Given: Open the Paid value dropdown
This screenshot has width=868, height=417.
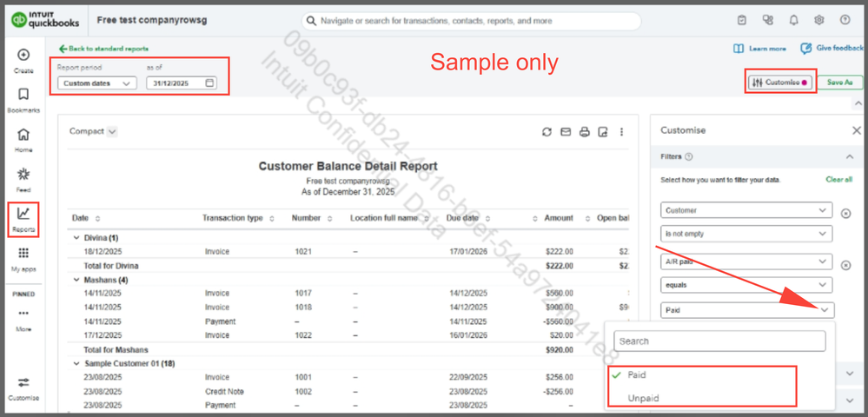Looking at the screenshot, I should pos(747,310).
